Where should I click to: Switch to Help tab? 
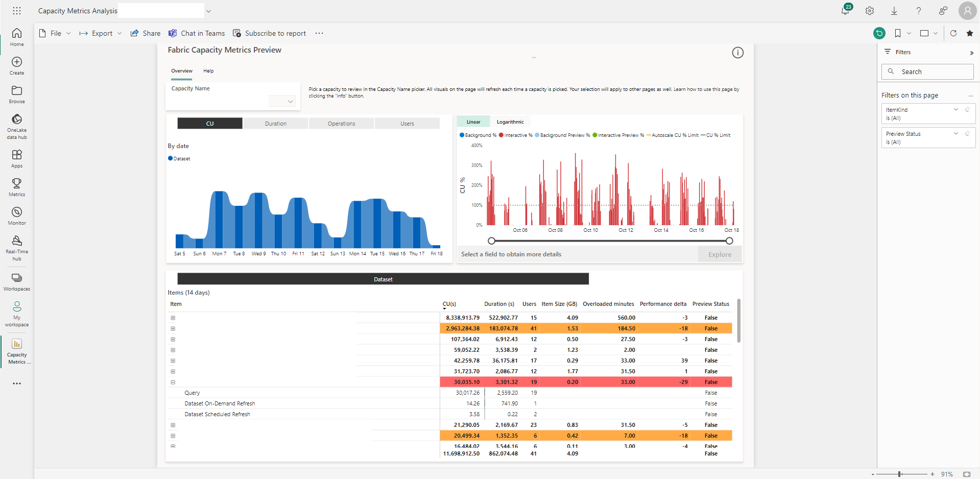pyautogui.click(x=208, y=71)
